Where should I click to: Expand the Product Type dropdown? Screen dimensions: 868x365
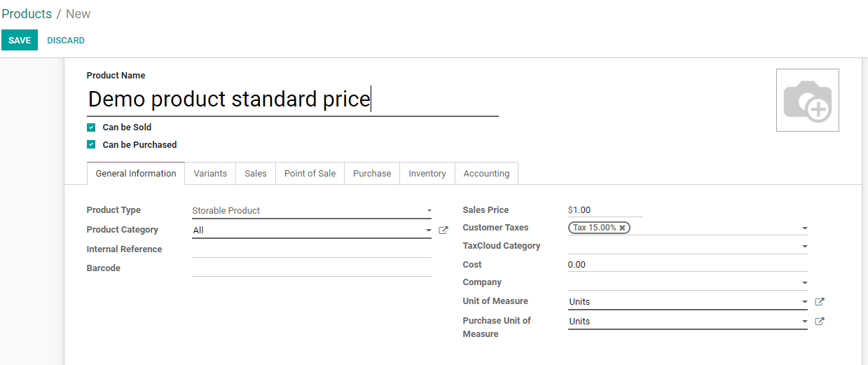pyautogui.click(x=429, y=211)
